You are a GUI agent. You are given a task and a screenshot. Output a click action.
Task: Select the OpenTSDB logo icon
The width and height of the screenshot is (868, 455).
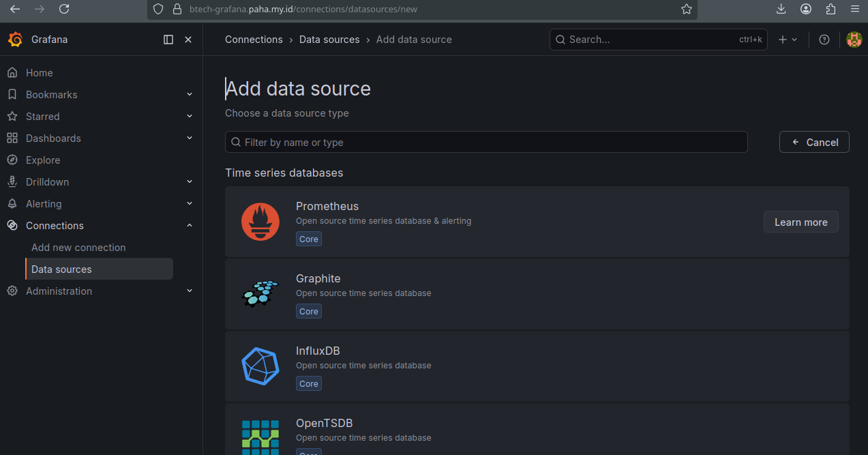260,437
